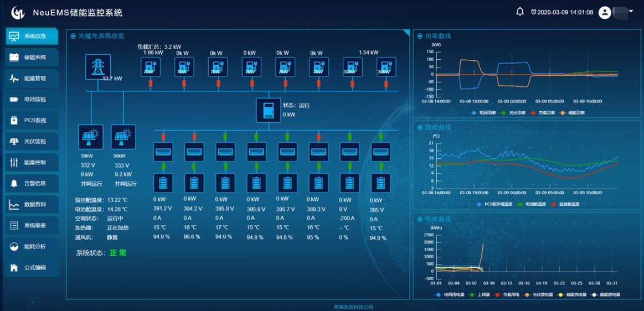
Task: Select the charger icon showing 1.66 kW
Action: click(x=151, y=67)
